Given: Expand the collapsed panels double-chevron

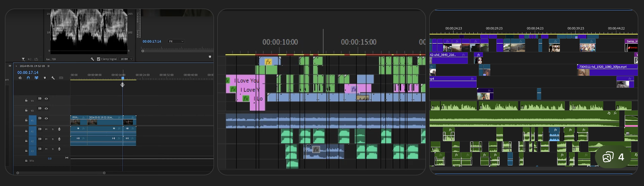Looking at the screenshot, I should 10,66.
